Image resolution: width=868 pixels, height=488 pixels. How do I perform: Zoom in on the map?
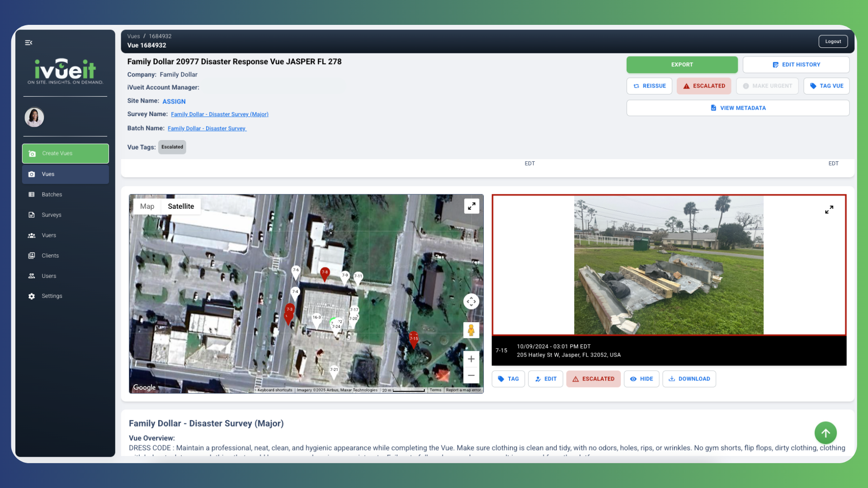(471, 359)
